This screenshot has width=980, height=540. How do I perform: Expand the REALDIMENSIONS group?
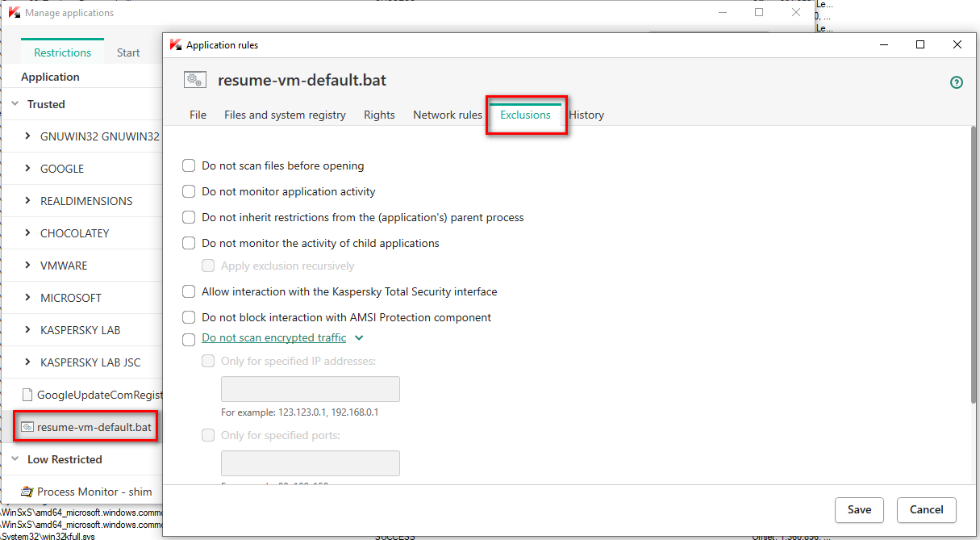click(x=28, y=201)
